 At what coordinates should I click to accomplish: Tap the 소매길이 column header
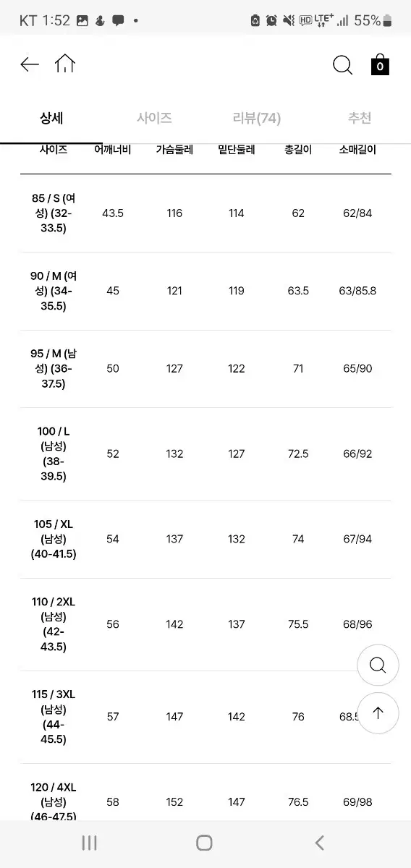(x=357, y=150)
